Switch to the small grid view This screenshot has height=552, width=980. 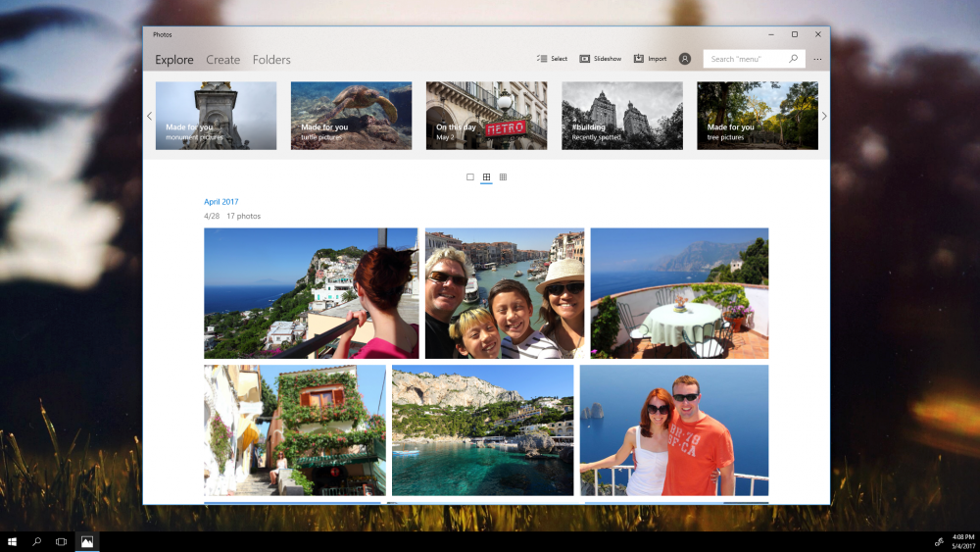(x=503, y=177)
